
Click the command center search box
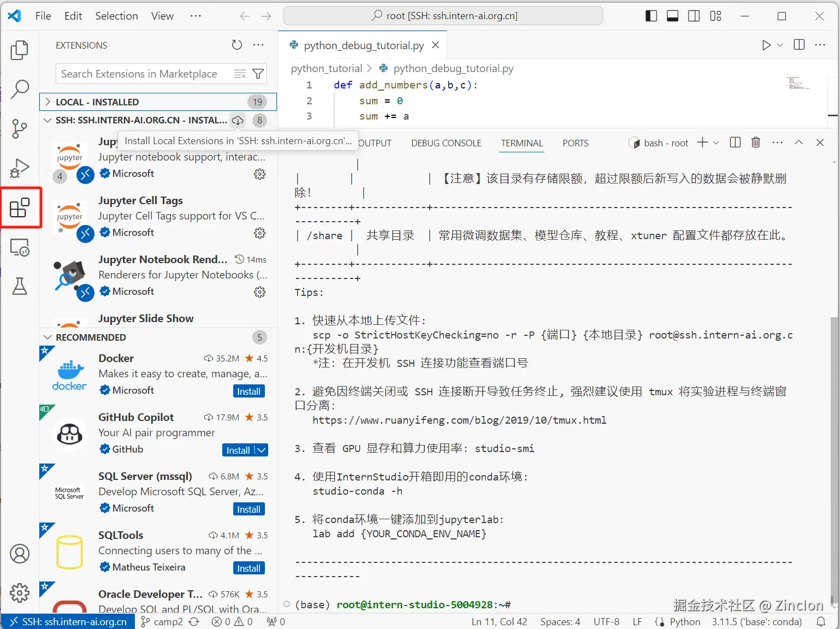(443, 16)
